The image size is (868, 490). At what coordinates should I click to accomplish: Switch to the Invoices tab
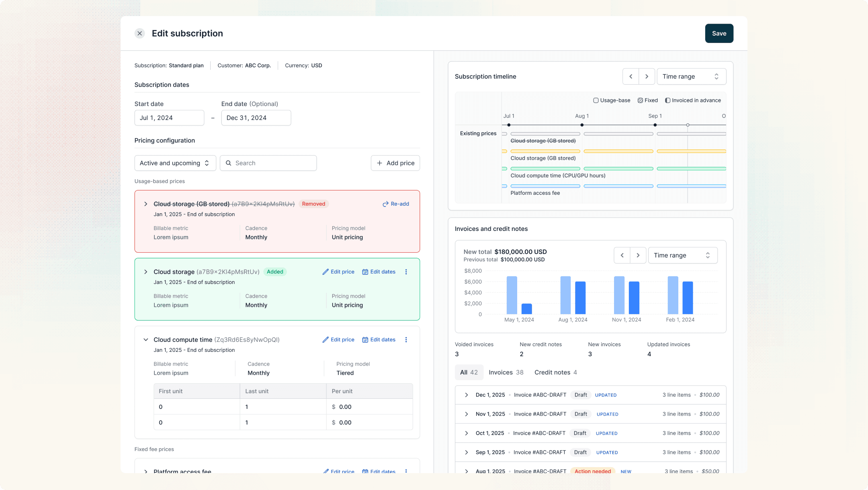(x=506, y=372)
